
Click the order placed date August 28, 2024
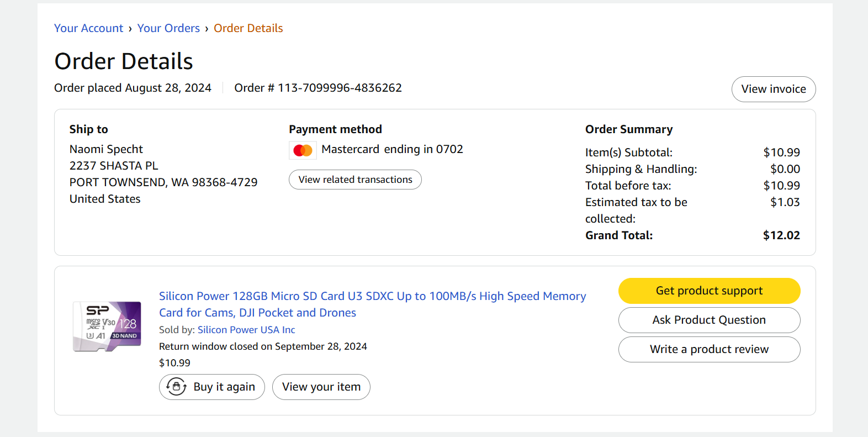point(168,88)
